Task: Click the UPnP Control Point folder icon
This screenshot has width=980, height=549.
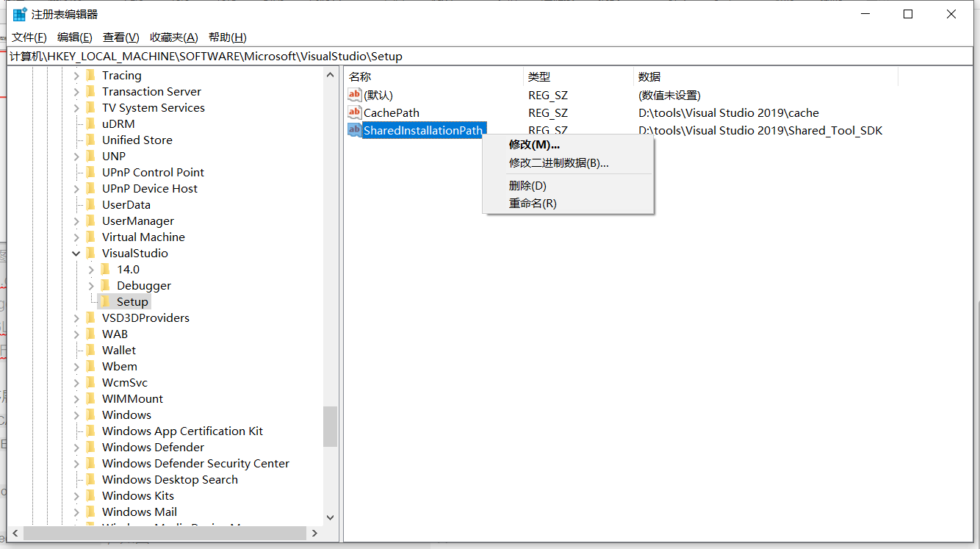Action: pyautogui.click(x=90, y=172)
